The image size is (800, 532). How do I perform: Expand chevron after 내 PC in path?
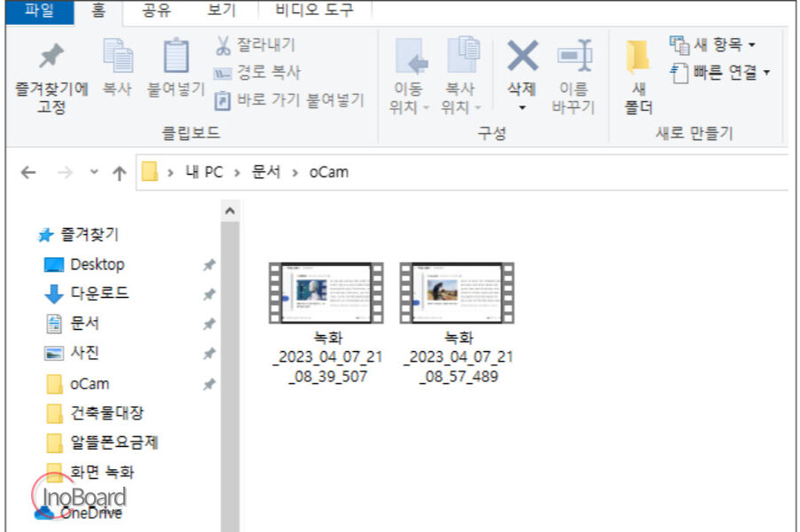tap(237, 173)
